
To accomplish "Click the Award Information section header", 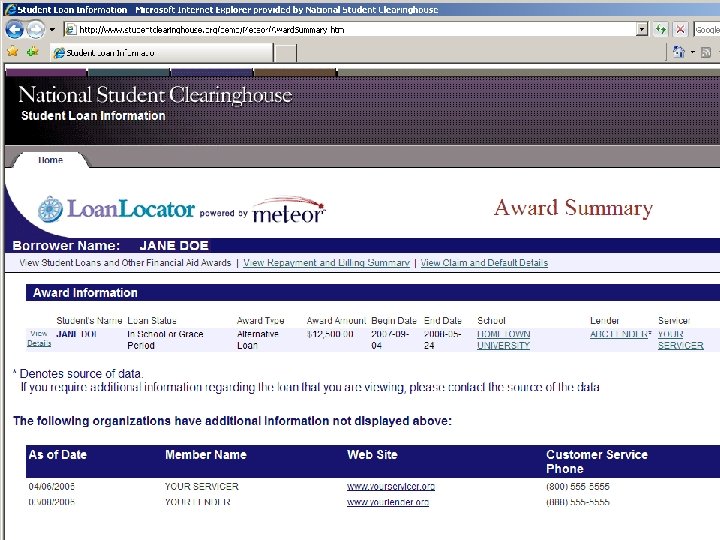I will 373,293.
